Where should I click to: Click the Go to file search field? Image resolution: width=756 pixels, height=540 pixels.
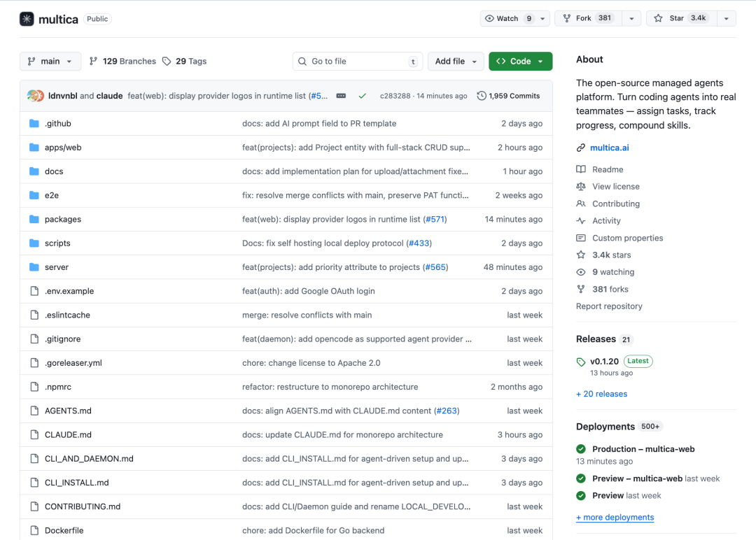tap(357, 61)
